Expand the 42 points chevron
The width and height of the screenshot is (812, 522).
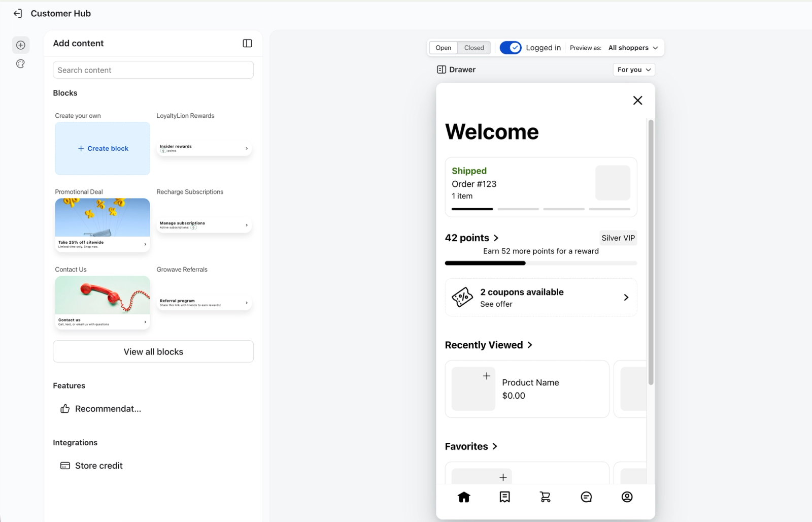[x=496, y=238]
